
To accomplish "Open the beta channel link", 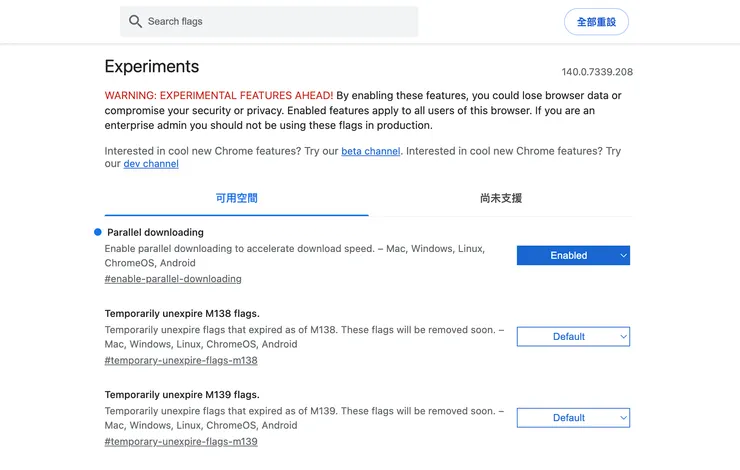I will click(x=370, y=151).
